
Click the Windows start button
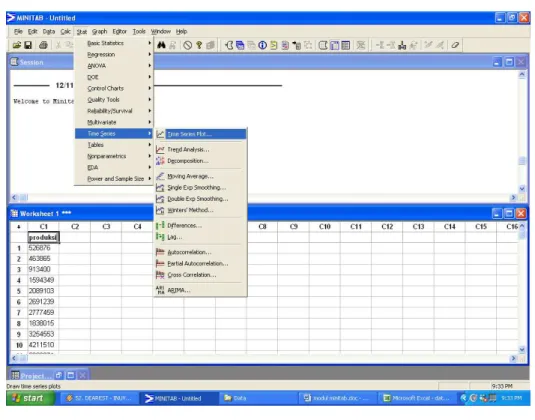coord(30,398)
